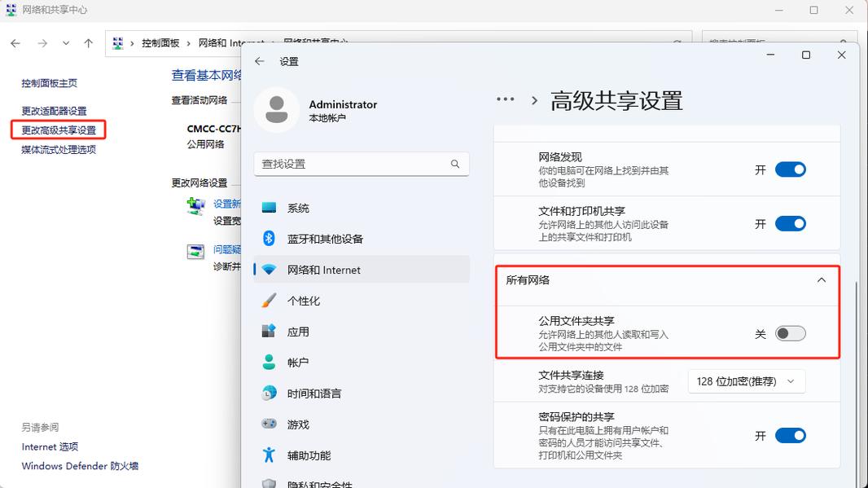
Task: Open 帐户 settings
Action: point(299,362)
